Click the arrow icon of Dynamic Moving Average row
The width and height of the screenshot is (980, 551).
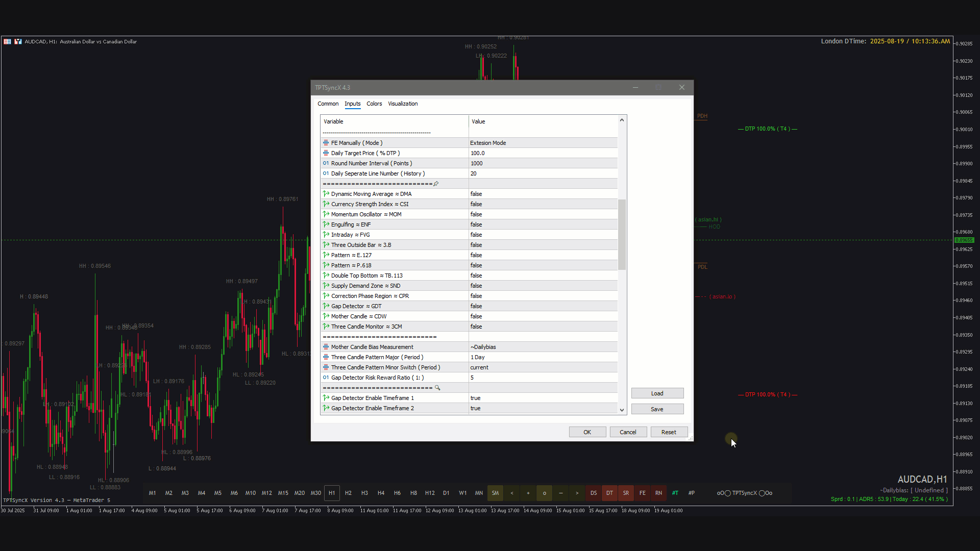click(326, 194)
